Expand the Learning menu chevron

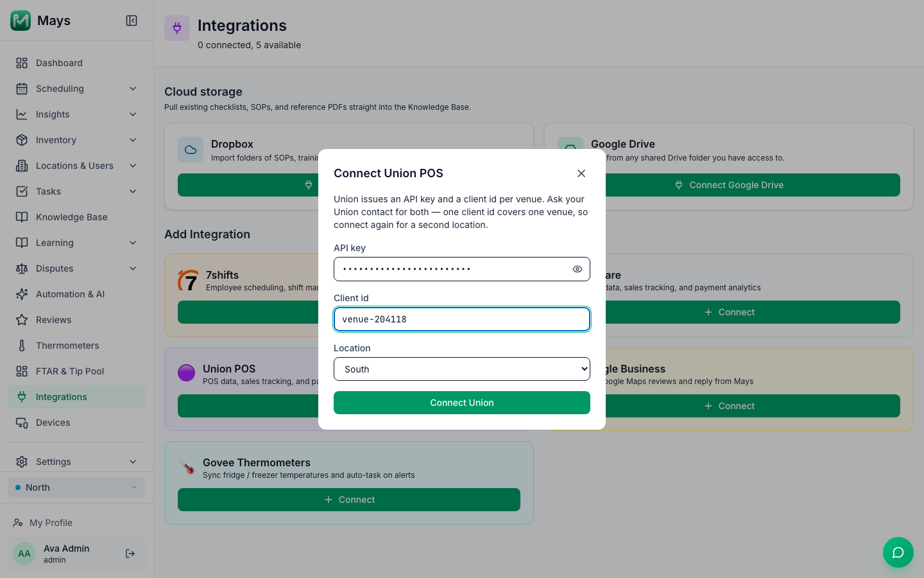[x=133, y=243]
